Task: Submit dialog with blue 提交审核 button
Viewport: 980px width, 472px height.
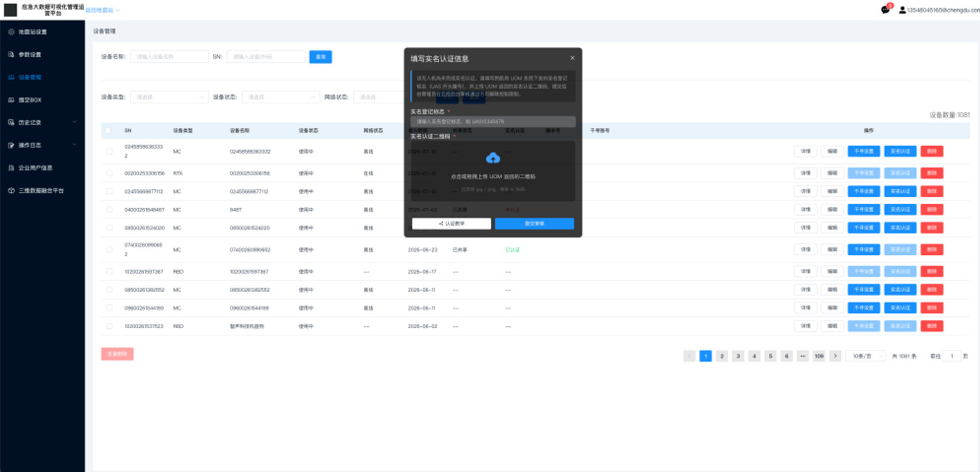Action: (534, 223)
